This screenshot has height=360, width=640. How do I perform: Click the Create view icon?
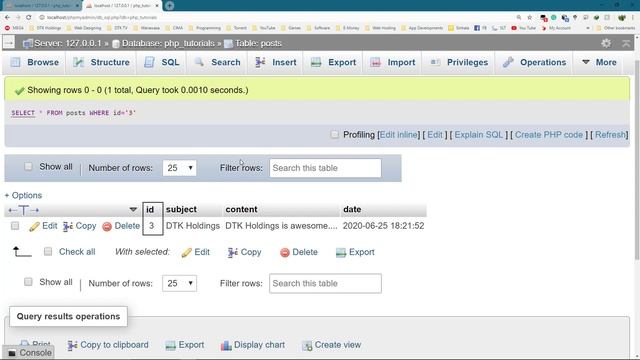tap(307, 345)
